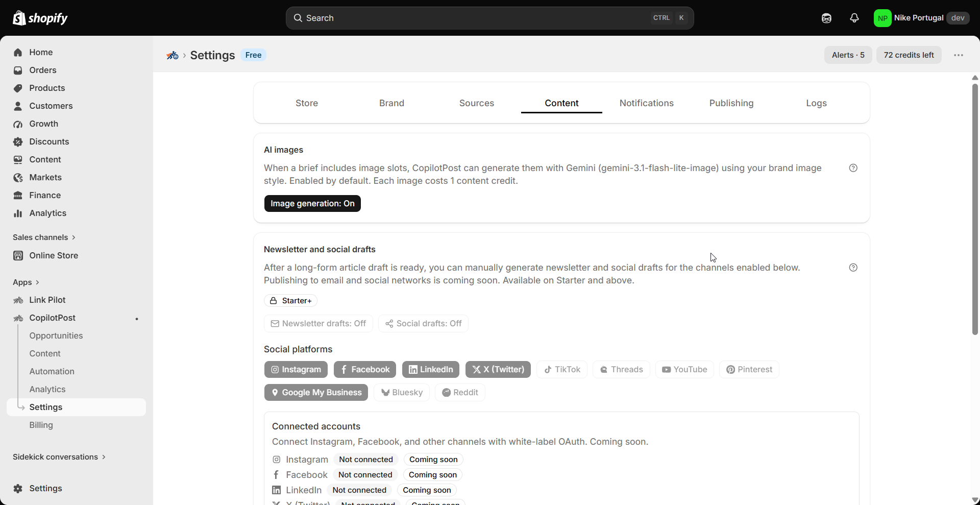Click the Orders icon in sidebar

[18, 70]
